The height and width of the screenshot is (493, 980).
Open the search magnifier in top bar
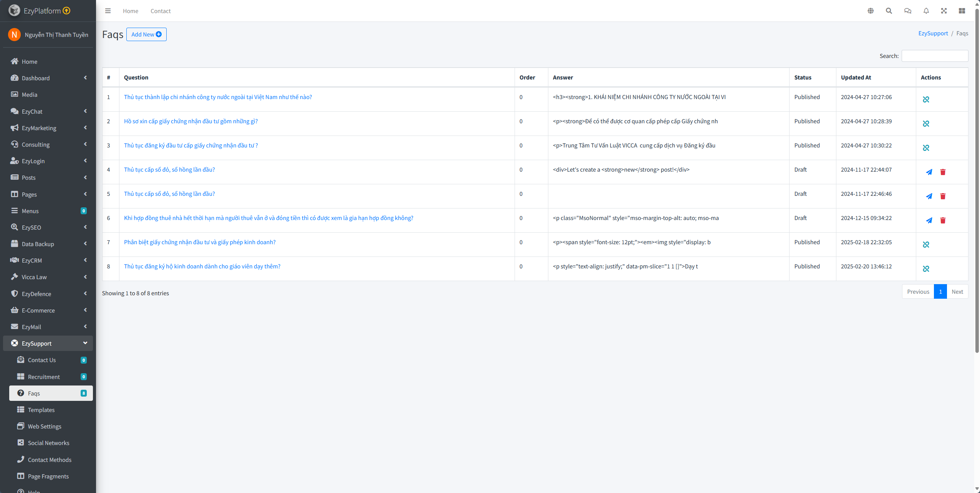point(889,11)
